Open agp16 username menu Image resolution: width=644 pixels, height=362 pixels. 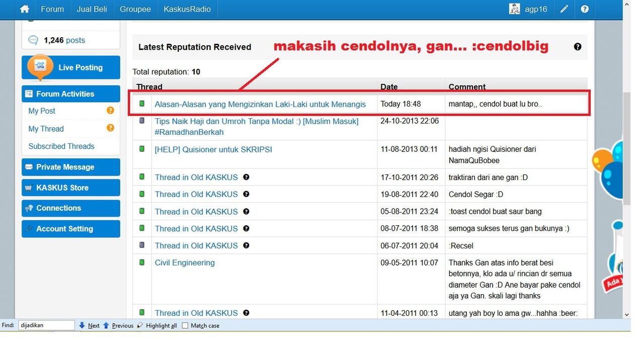tap(536, 9)
